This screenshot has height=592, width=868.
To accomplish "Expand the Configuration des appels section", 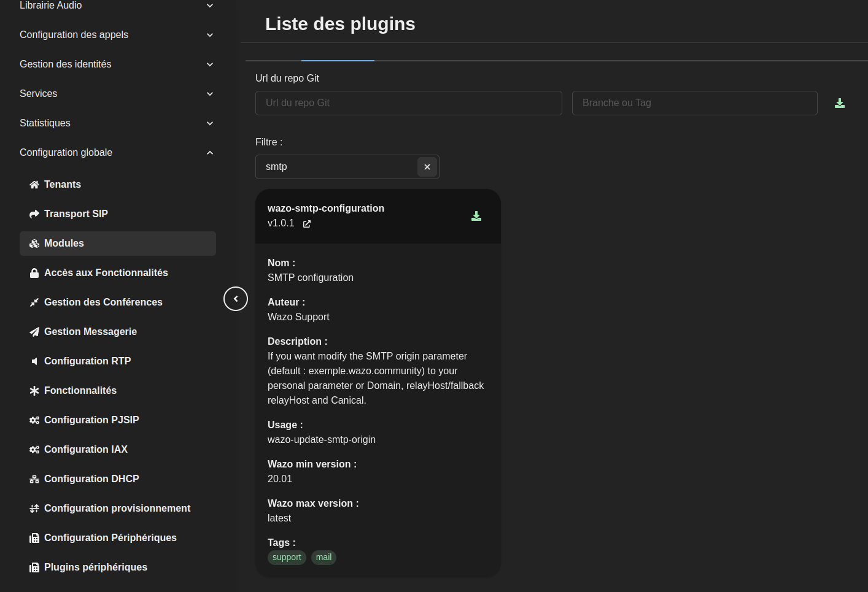I will (x=210, y=35).
